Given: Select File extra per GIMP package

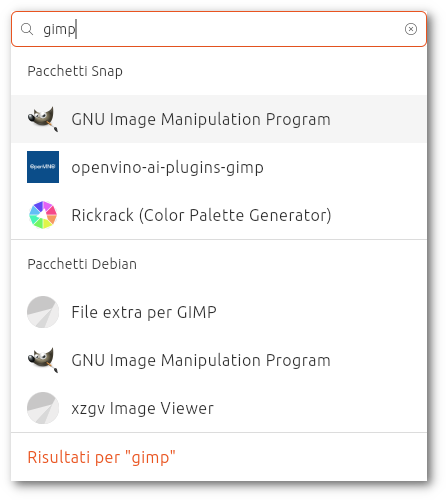Looking at the screenshot, I should [219, 312].
